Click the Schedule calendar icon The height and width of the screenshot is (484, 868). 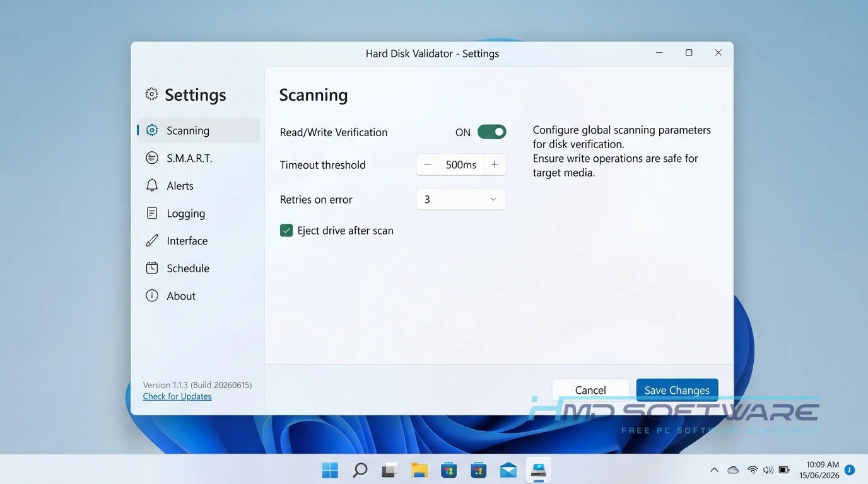click(x=152, y=268)
